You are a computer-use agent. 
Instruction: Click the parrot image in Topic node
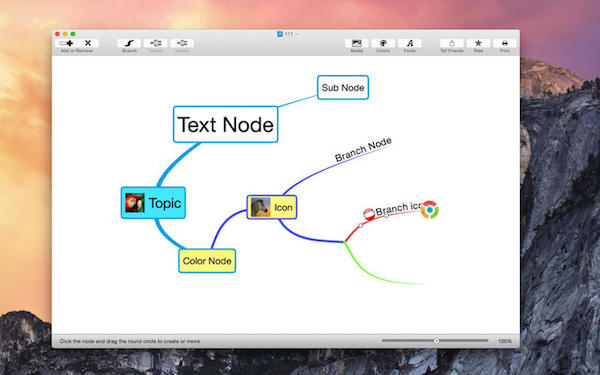pyautogui.click(x=135, y=203)
